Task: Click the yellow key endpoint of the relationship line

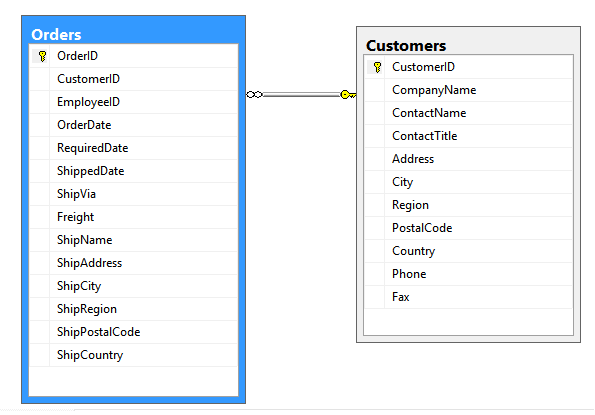Action: tap(348, 94)
